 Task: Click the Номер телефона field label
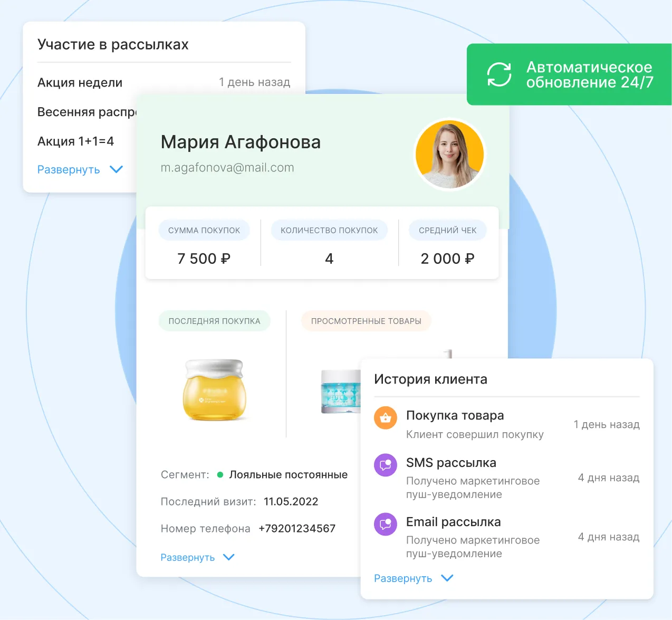(206, 529)
